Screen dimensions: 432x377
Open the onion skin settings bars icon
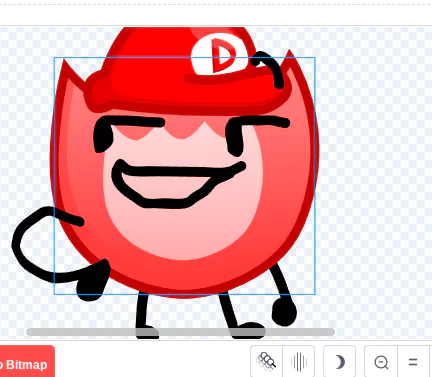point(299,361)
